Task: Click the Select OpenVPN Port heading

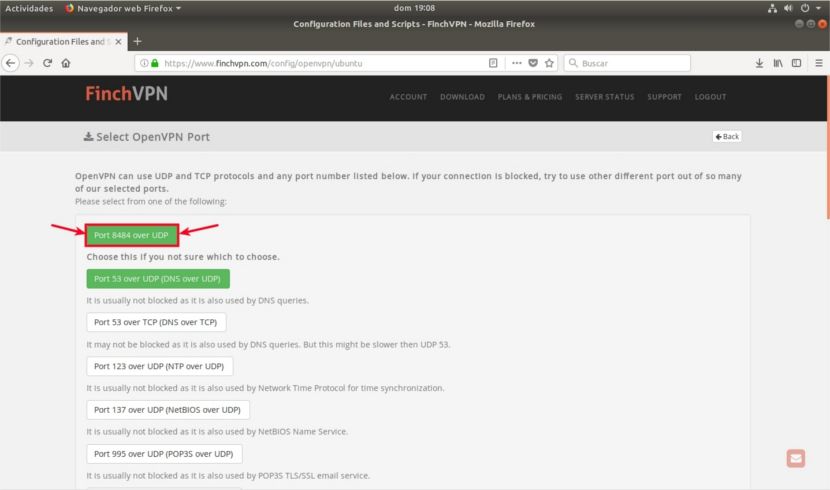Action: (147, 137)
